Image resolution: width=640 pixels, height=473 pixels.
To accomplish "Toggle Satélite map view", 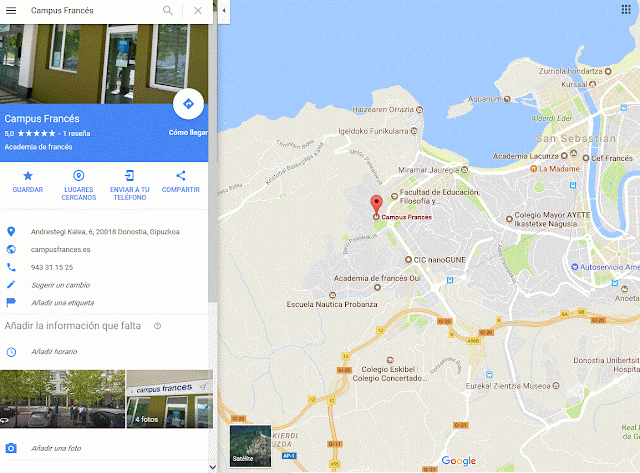I will [250, 446].
